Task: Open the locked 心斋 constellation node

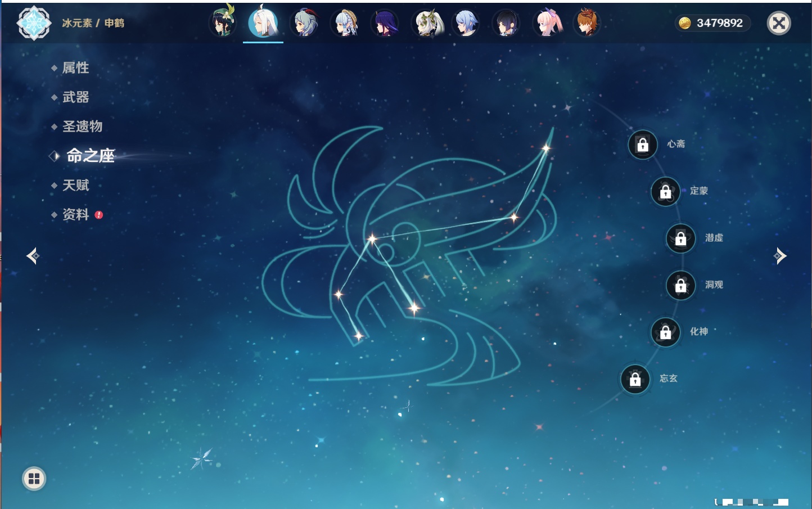Action: (643, 145)
